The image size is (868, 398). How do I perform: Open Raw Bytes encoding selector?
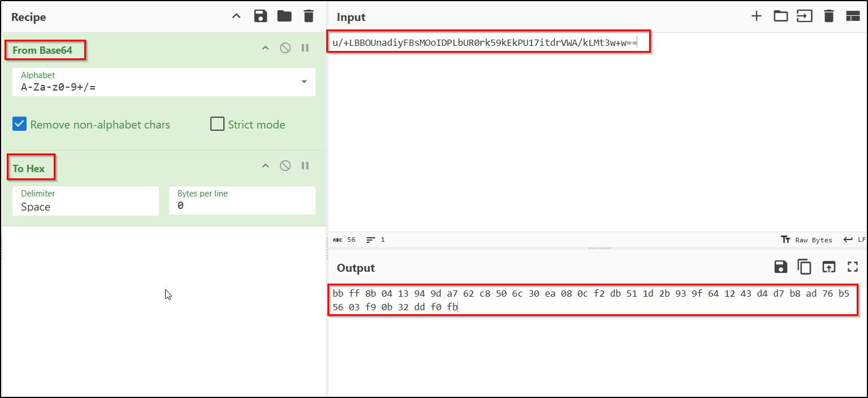click(x=806, y=239)
